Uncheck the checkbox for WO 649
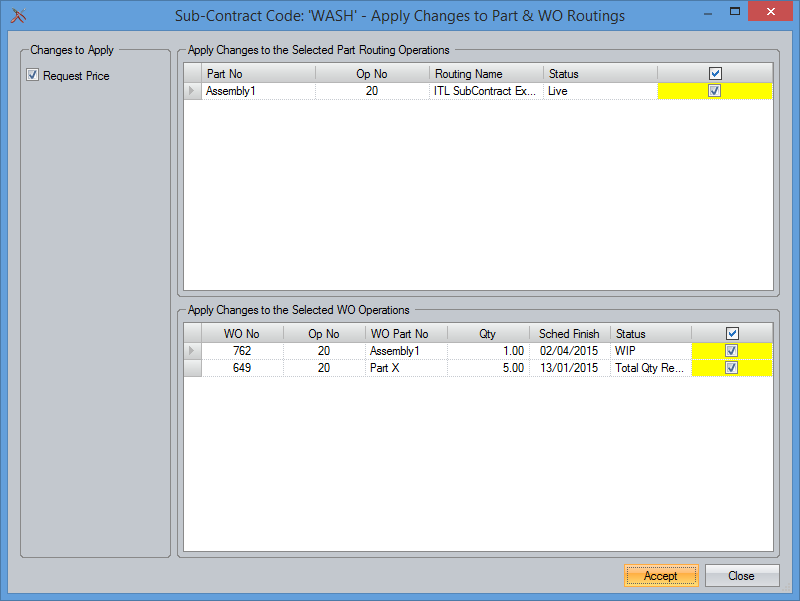The height and width of the screenshot is (601, 800). coord(732,368)
